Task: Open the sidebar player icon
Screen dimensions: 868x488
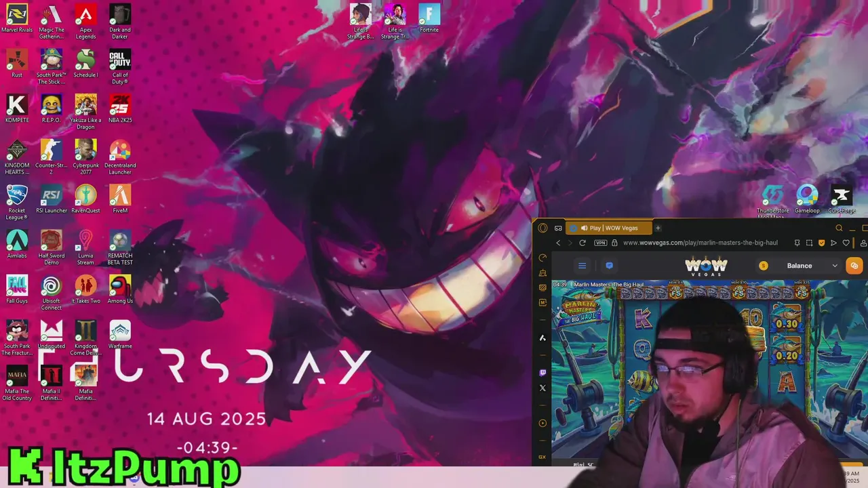Action: (542, 424)
